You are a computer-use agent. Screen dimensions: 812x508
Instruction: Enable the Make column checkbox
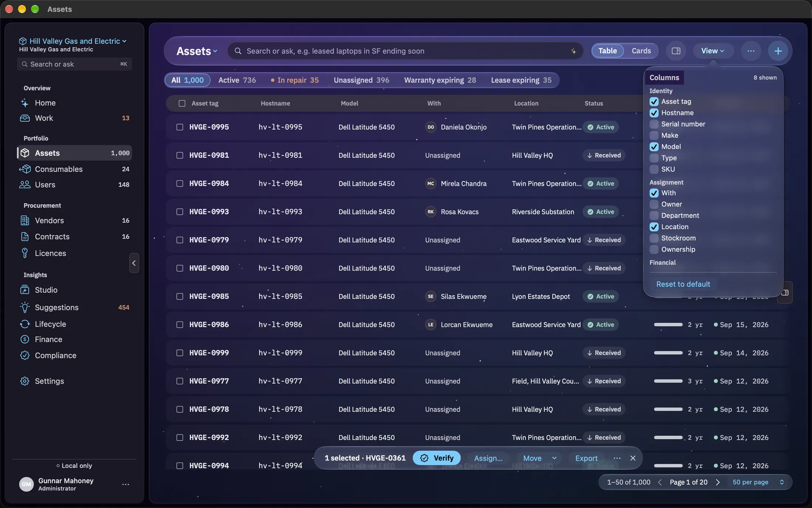click(654, 136)
